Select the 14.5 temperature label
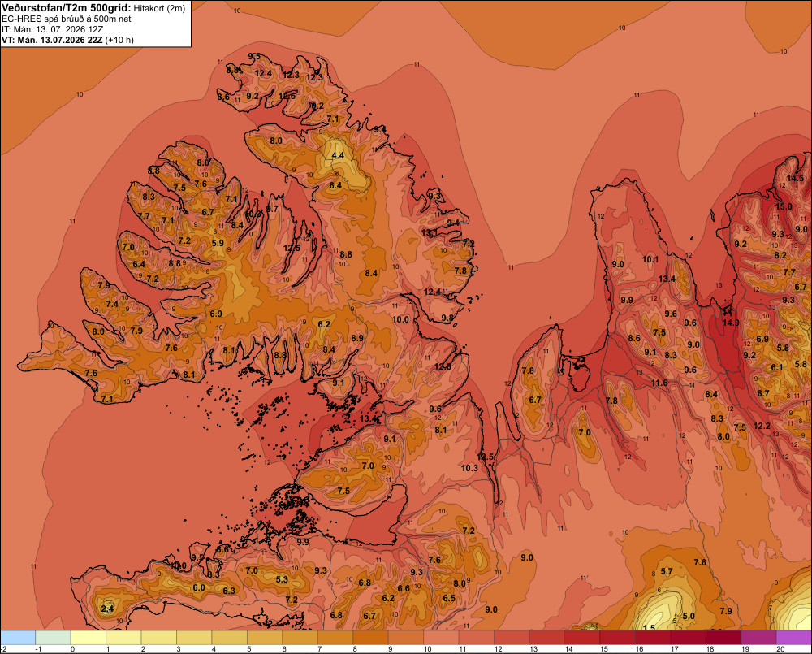812x654 pixels. [795, 178]
